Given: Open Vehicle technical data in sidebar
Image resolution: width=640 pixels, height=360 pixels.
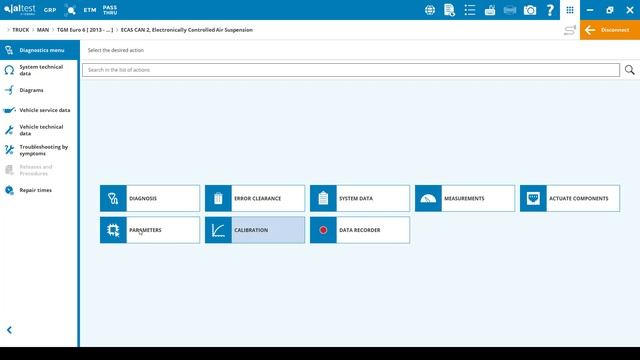Looking at the screenshot, I should click(x=39, y=130).
